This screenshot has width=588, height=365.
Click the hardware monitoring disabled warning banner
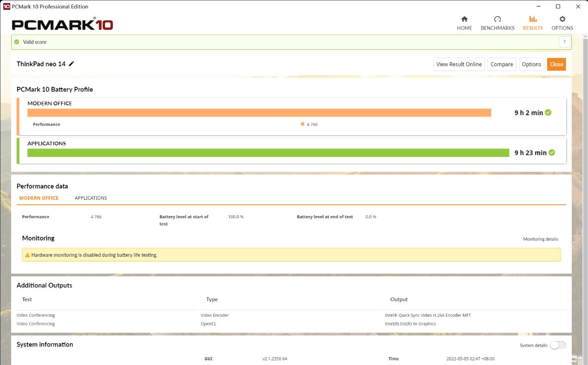[291, 254]
